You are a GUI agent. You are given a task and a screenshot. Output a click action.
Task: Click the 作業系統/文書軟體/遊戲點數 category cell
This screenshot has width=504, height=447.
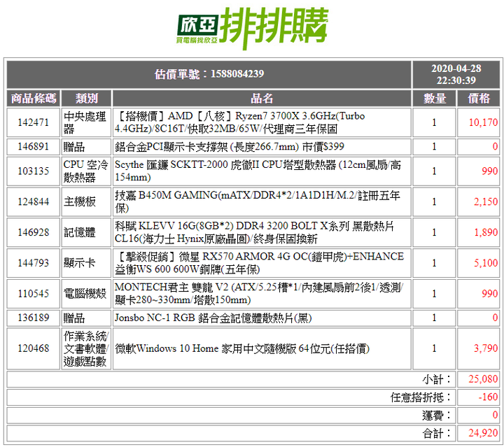point(86,348)
